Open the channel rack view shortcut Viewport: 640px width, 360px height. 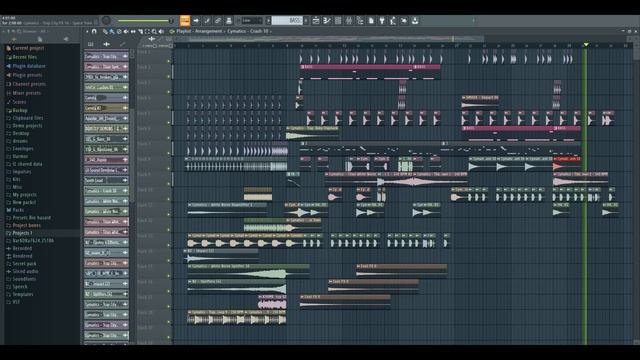[x=338, y=21]
